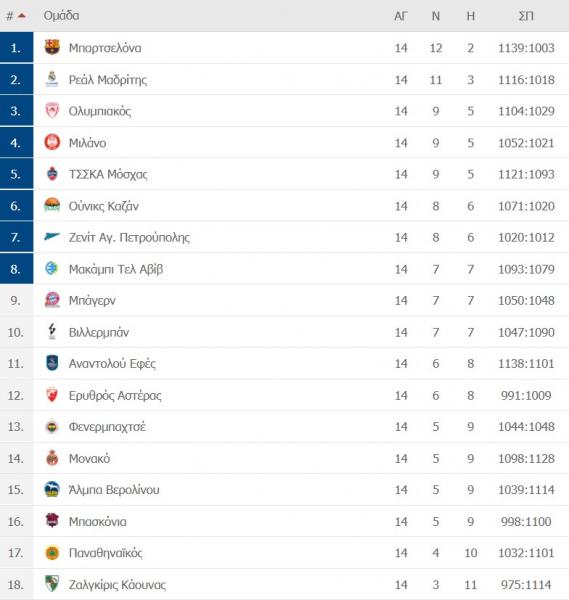569x600 pixels.
Task: Click the Panathinaikos clover logo
Action: click(x=52, y=553)
